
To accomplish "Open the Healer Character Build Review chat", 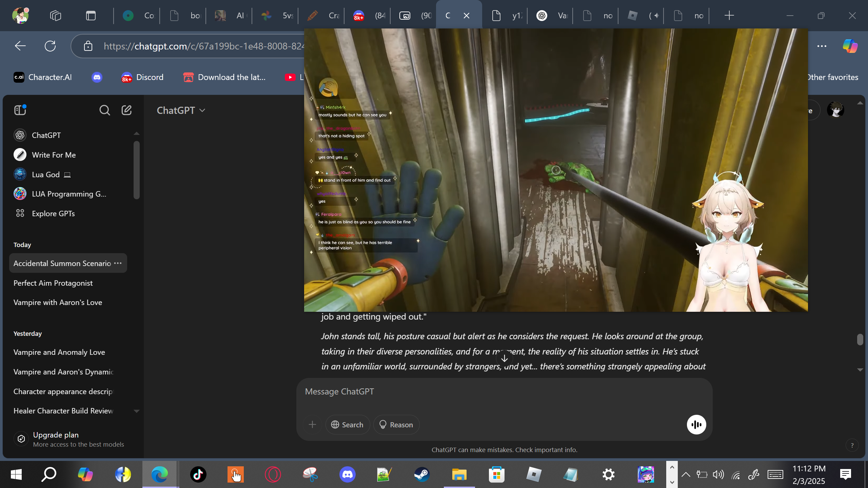I will pos(68,411).
